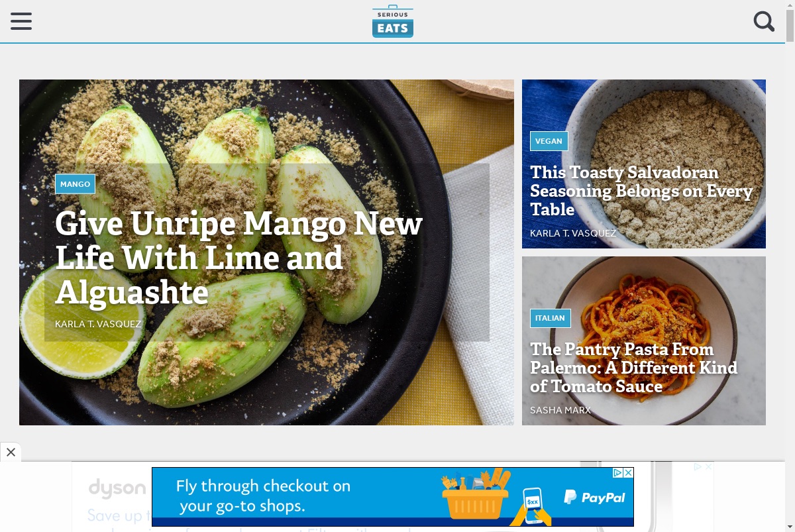
Task: Open Toasty Salvadoran Seasoning article headline
Action: pyautogui.click(x=641, y=191)
